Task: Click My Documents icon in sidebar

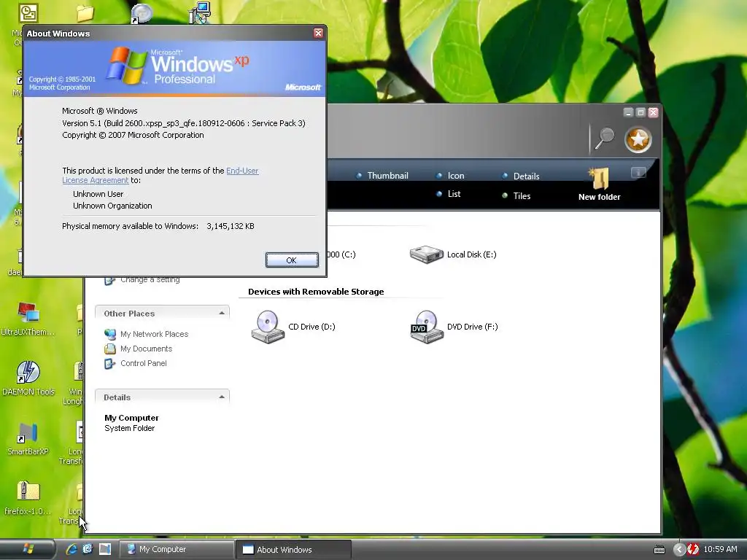Action: (x=110, y=349)
